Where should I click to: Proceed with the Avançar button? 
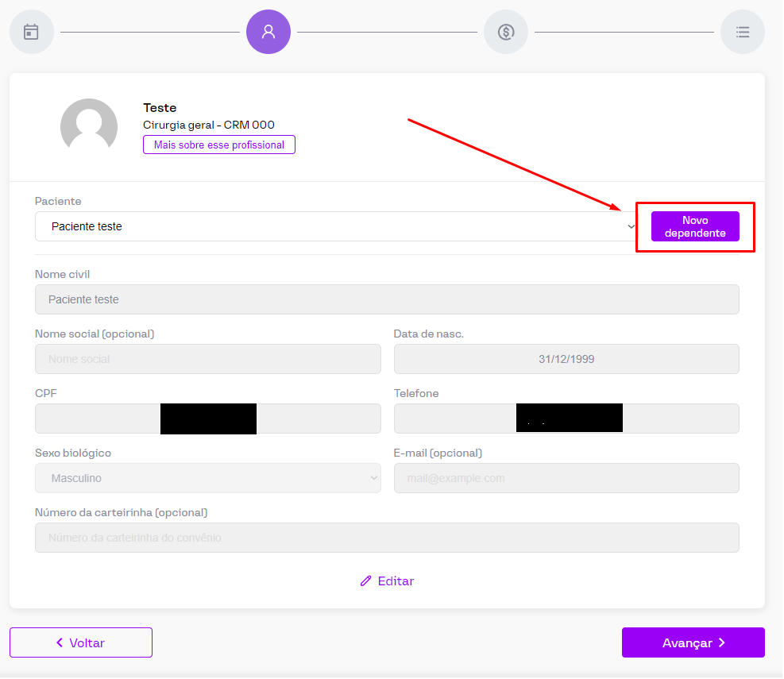pos(693,642)
